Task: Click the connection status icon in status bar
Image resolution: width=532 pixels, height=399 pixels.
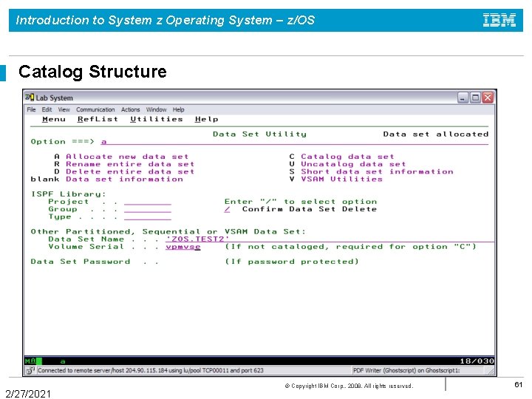Action: pos(30,370)
